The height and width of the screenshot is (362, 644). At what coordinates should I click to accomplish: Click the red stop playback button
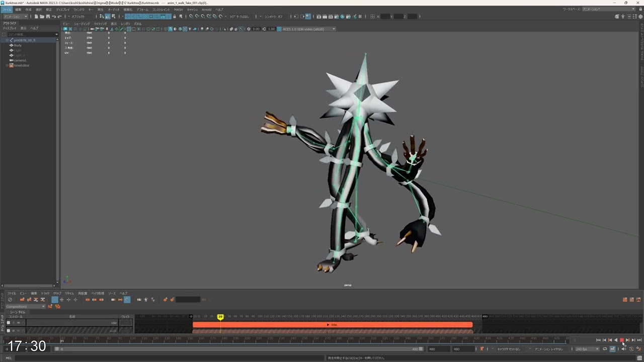point(621,340)
